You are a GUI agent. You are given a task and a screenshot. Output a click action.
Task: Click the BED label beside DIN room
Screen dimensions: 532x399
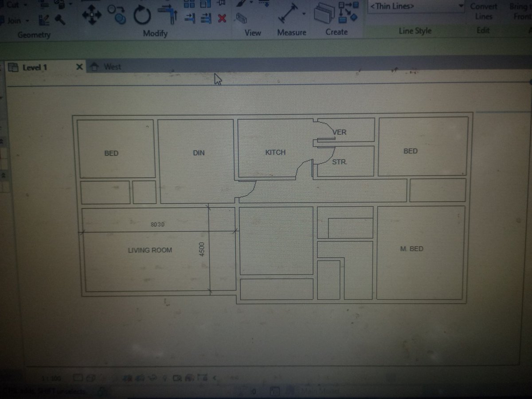click(x=111, y=153)
